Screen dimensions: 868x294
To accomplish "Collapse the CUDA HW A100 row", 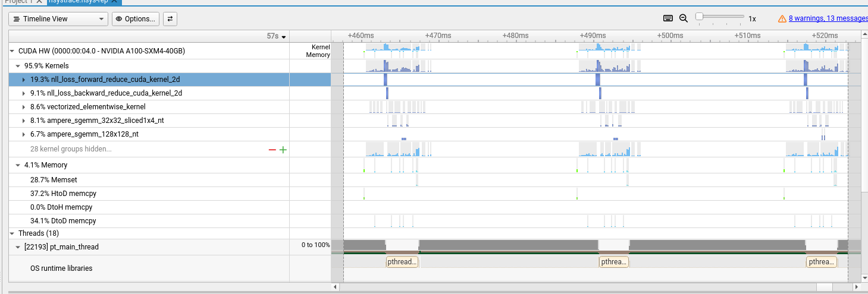I will pyautogui.click(x=12, y=52).
